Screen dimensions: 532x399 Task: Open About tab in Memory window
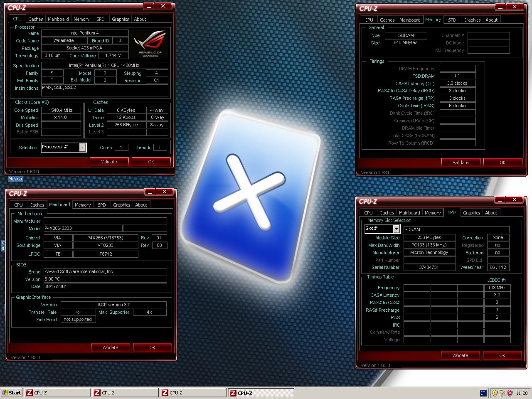(492, 20)
